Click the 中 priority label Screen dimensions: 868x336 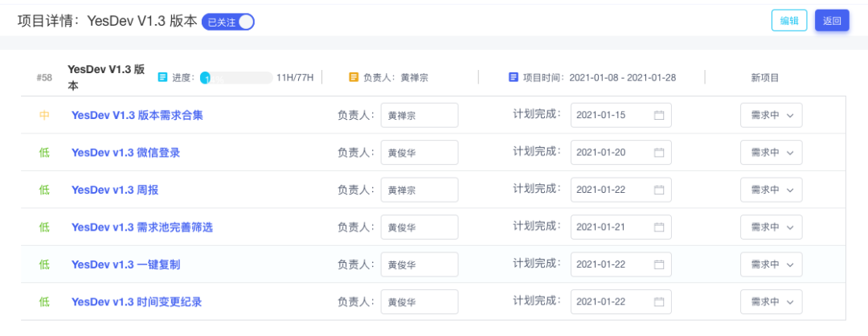pos(44,115)
